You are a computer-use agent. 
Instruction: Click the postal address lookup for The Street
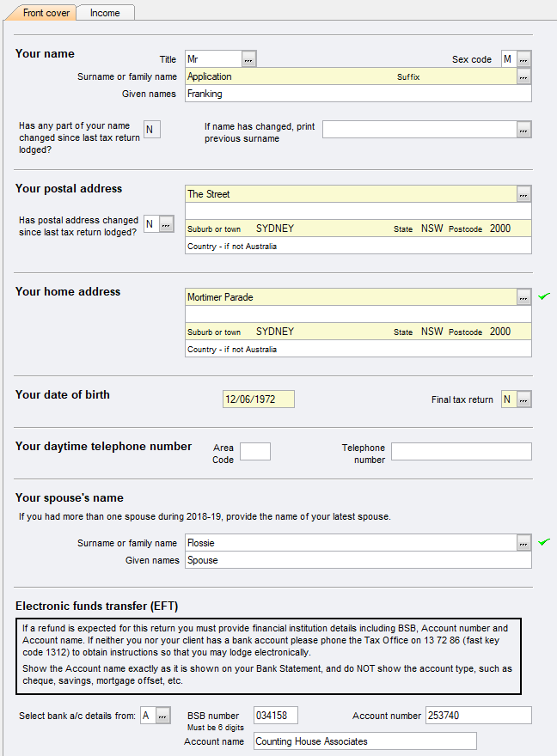pyautogui.click(x=523, y=193)
